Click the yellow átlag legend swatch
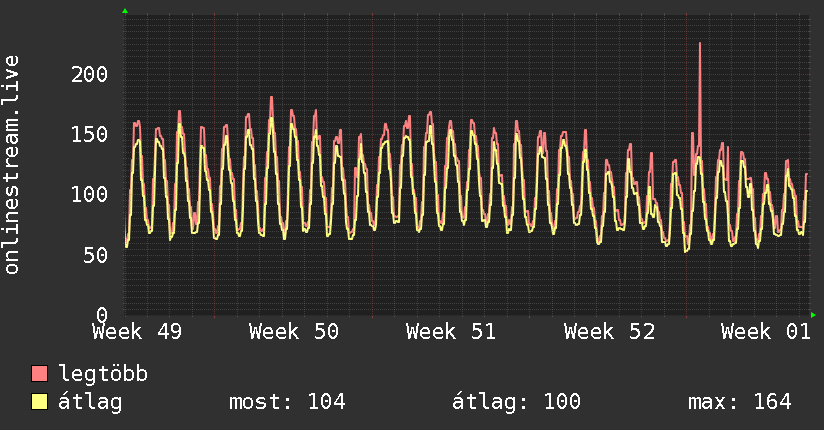This screenshot has height=430, width=824. (x=39, y=401)
